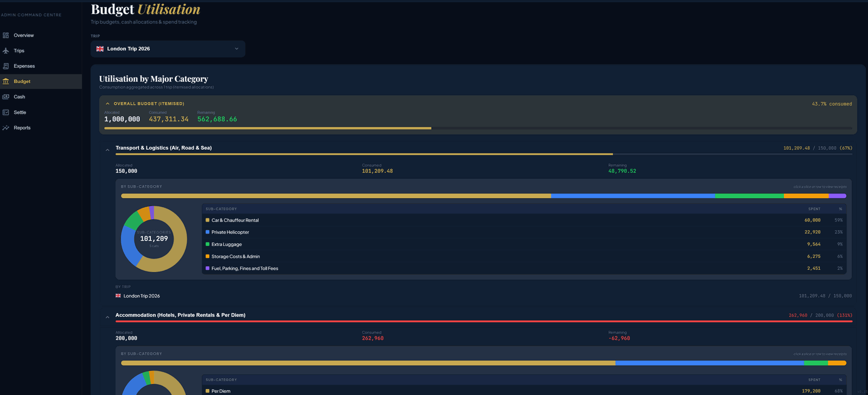Click the Accommodation Remaining -62,960 value
This screenshot has width=868, height=395.
coord(619,338)
